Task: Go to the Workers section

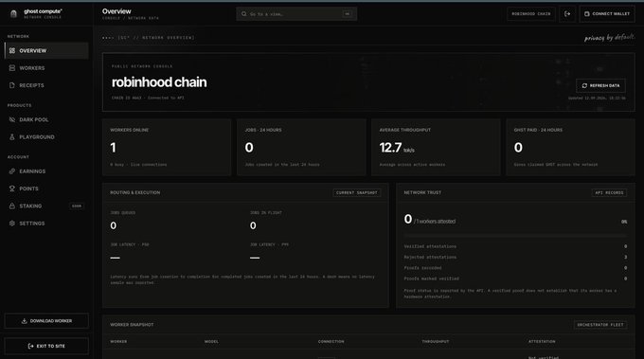Action: pos(46,68)
